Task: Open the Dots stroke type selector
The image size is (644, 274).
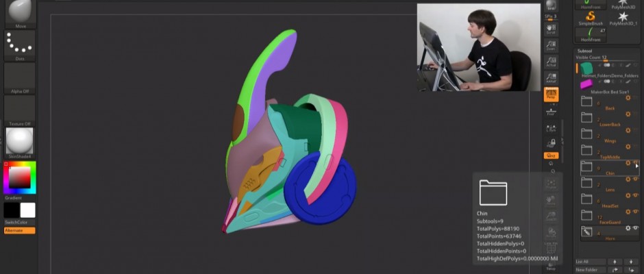Action: coord(20,45)
